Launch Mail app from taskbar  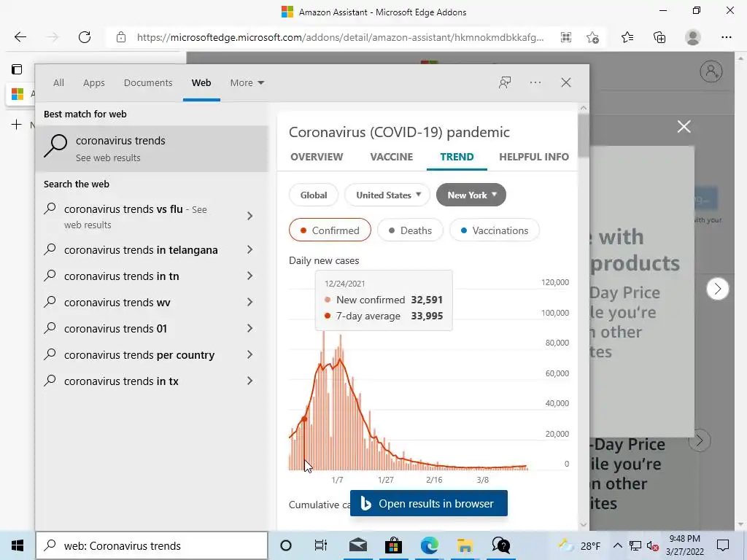coord(357,545)
